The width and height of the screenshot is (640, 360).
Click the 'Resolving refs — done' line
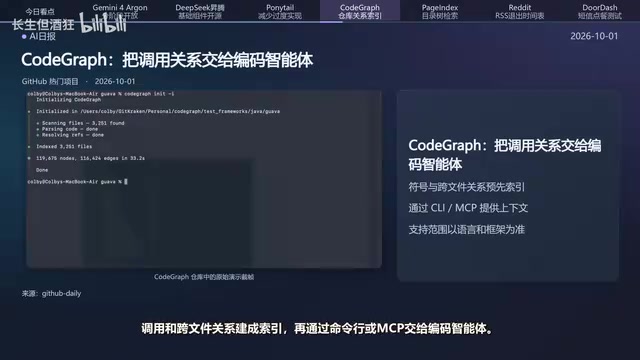point(70,135)
